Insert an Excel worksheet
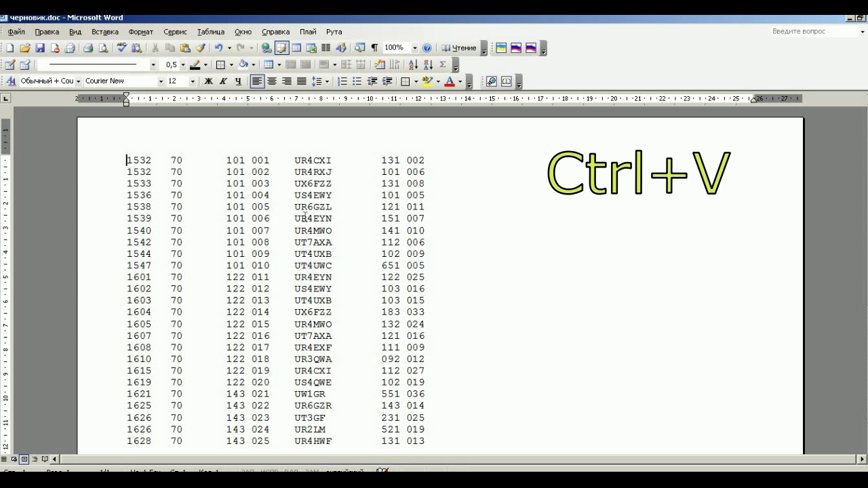 click(311, 48)
